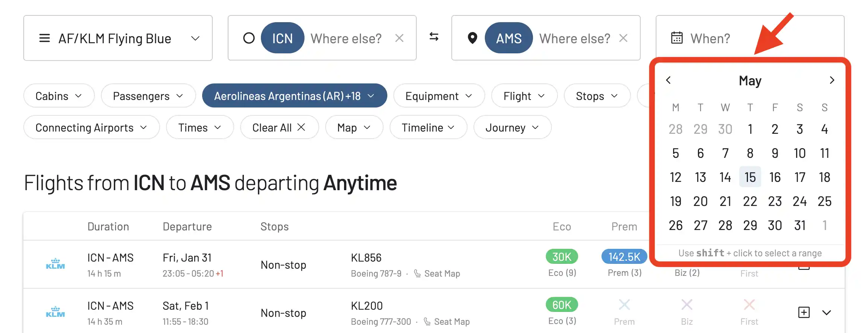Click the Prem column header

coord(624,226)
